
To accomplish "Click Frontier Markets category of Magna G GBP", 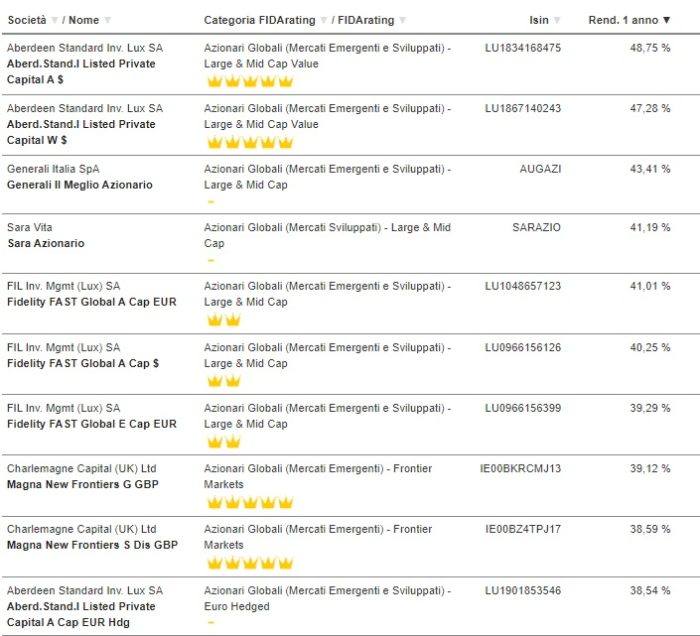I will (x=318, y=477).
